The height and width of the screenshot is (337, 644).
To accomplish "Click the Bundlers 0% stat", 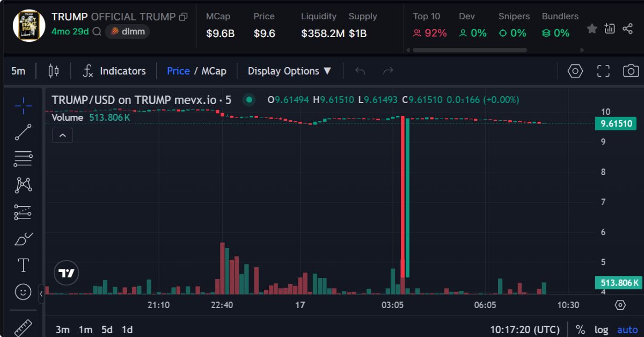I will 560,25.
